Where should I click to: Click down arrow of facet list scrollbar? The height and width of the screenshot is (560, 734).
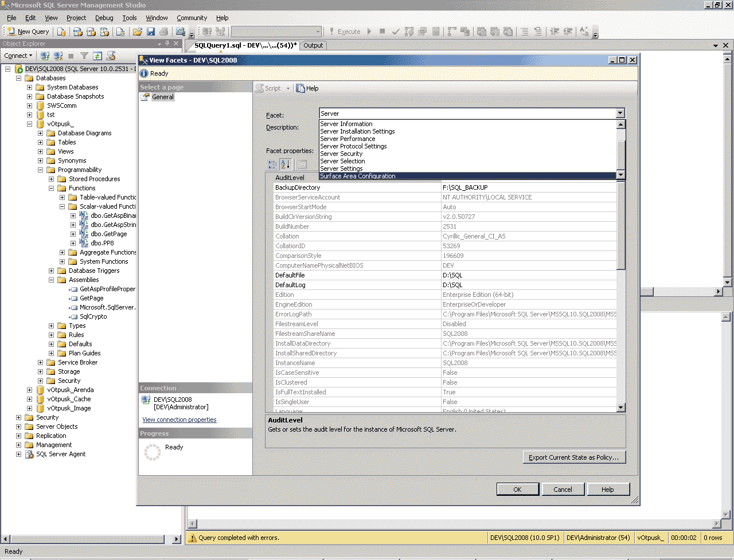click(620, 175)
